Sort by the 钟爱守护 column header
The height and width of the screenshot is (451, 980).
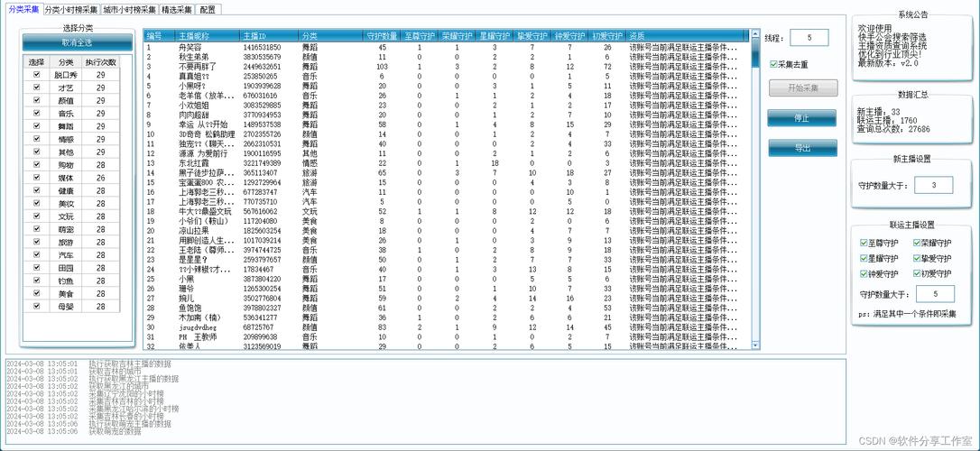coord(569,35)
